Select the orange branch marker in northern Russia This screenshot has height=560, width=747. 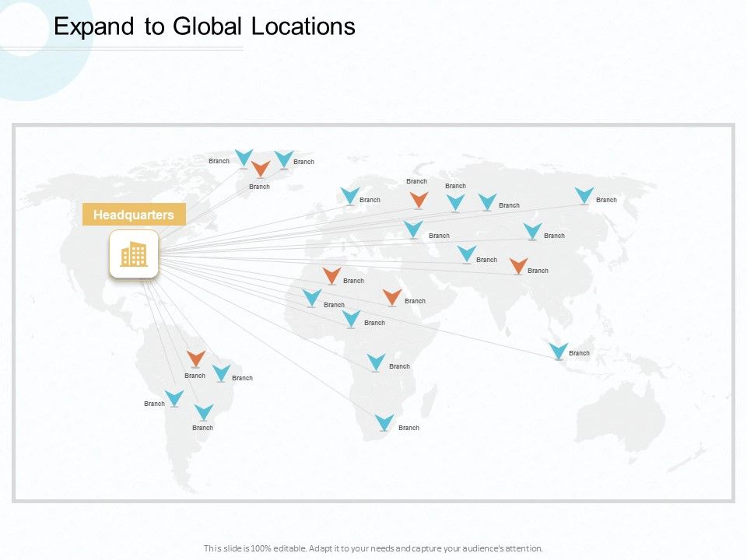tap(419, 200)
